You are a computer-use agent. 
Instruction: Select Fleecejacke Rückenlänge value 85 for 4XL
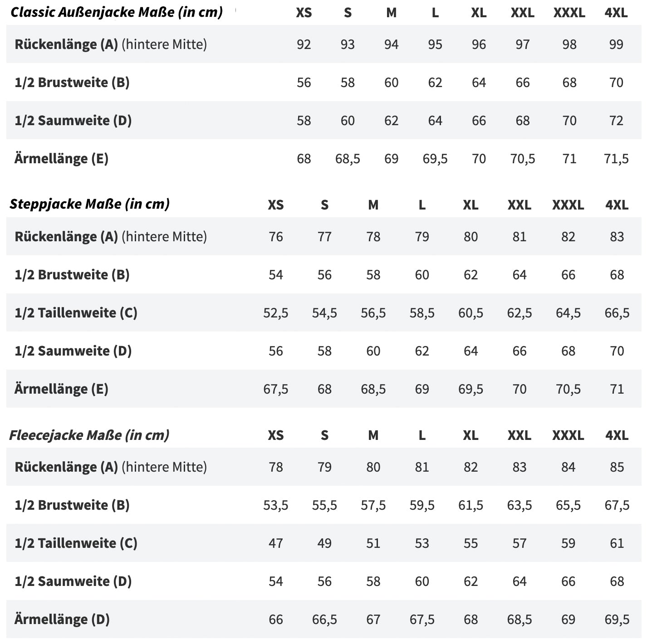coord(617,467)
